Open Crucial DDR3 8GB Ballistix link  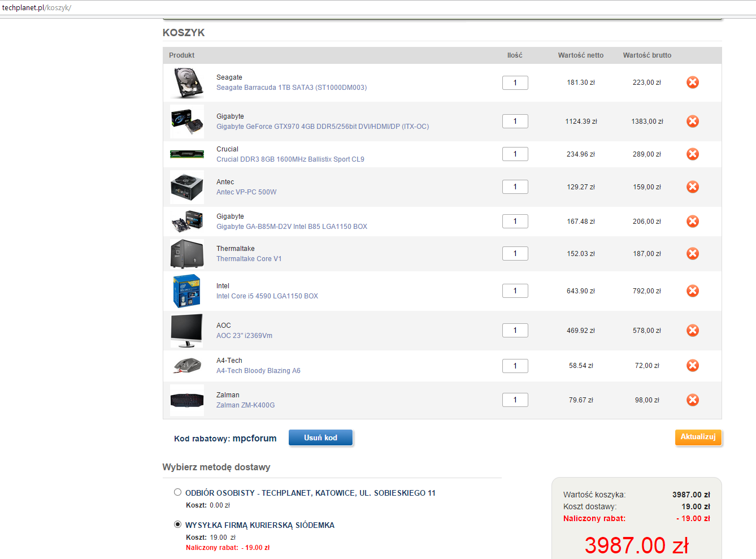click(290, 159)
